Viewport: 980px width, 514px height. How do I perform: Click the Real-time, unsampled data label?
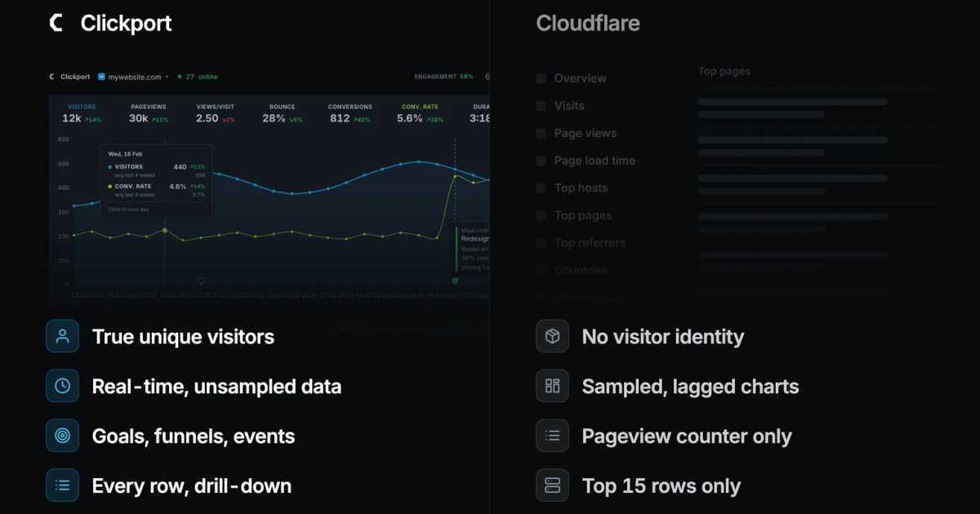(x=216, y=387)
